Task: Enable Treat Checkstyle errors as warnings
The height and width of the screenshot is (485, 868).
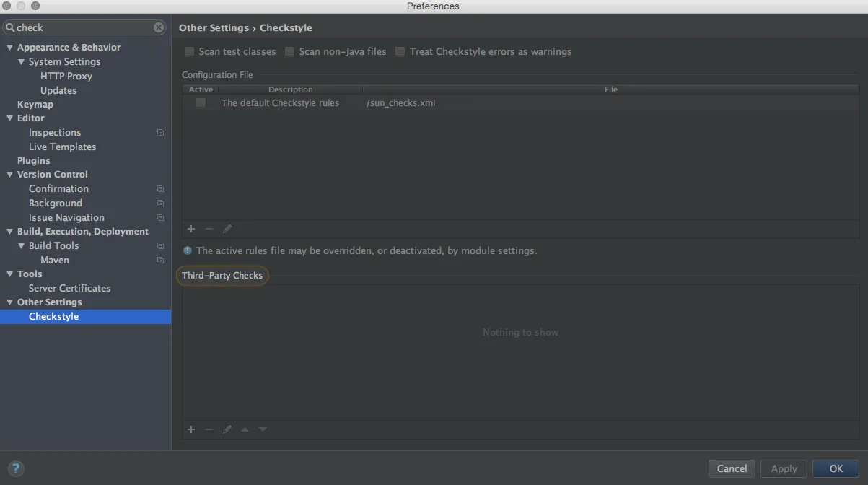Action: 400,51
